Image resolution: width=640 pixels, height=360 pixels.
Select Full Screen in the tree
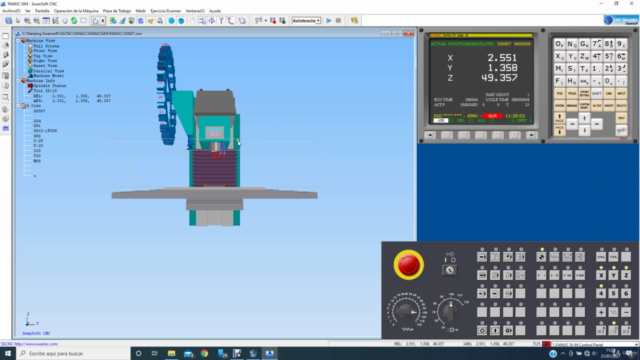click(x=46, y=46)
